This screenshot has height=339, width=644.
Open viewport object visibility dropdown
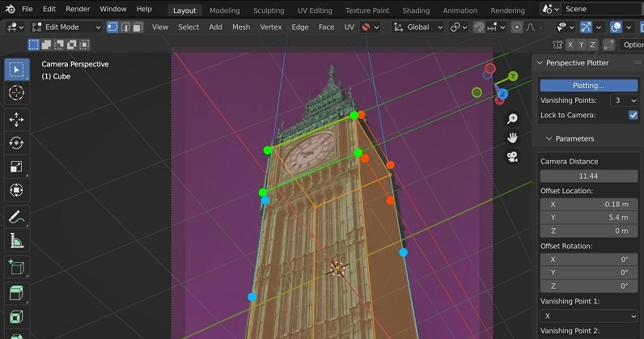(566, 28)
